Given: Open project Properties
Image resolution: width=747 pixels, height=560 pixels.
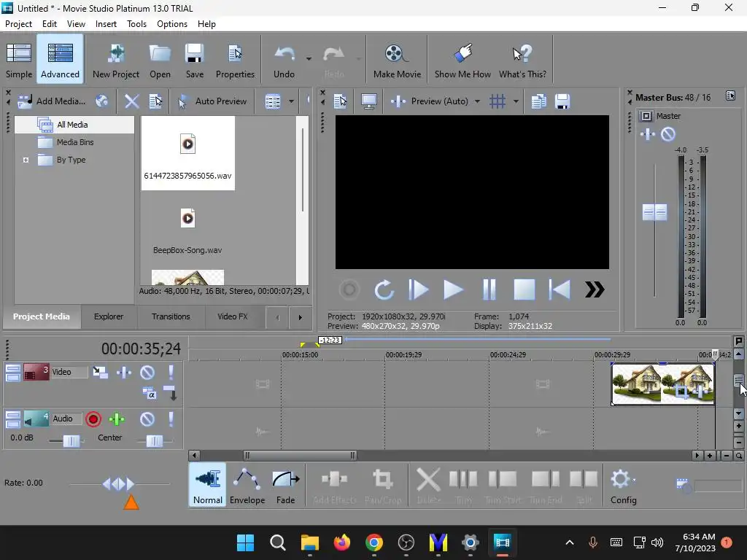Looking at the screenshot, I should pos(235,60).
